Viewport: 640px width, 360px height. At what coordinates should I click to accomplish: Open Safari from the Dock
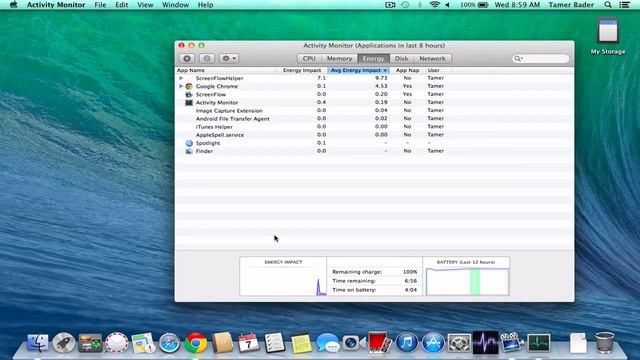click(x=169, y=342)
